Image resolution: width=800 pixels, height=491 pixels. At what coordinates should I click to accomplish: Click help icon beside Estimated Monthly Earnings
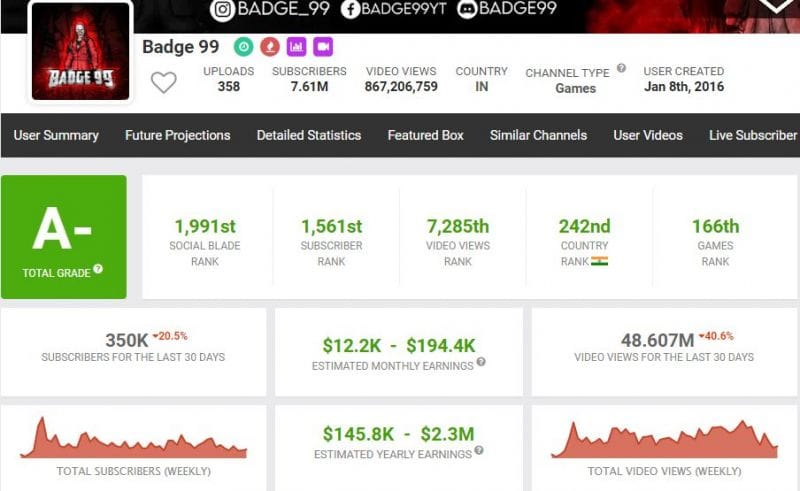coord(481,362)
